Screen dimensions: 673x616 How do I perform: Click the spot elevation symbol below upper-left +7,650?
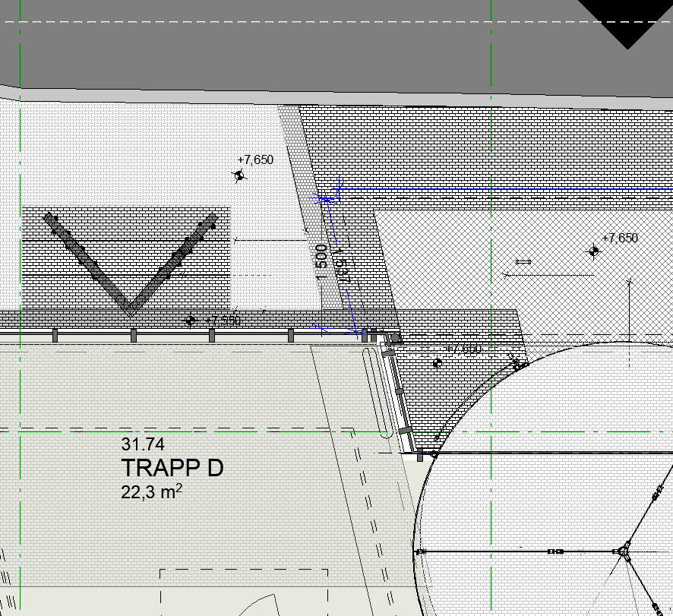pos(239,175)
